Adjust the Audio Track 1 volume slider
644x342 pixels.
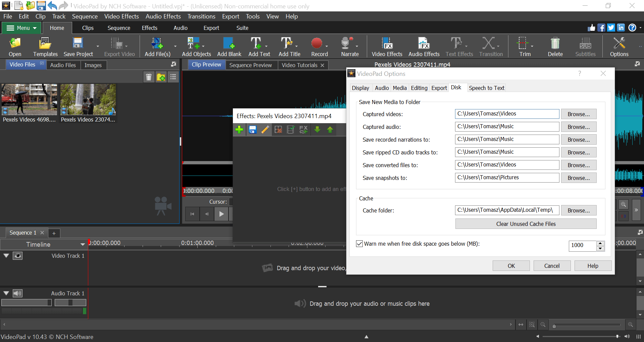(27, 303)
